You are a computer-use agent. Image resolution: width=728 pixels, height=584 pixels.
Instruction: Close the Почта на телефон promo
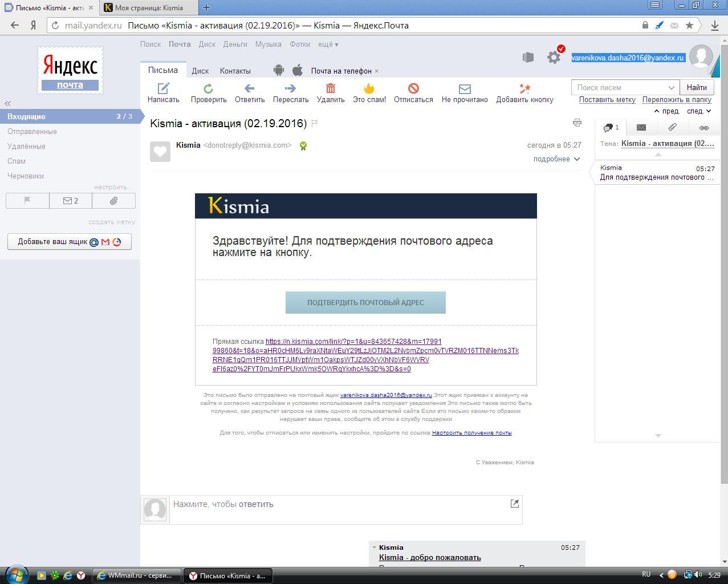[x=377, y=71]
